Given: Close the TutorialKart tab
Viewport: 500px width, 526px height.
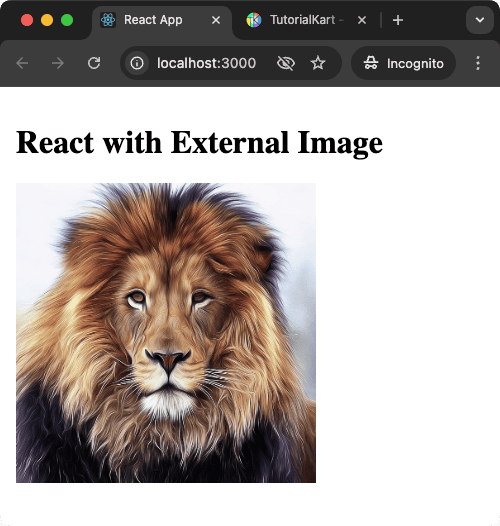Looking at the screenshot, I should coord(362,20).
